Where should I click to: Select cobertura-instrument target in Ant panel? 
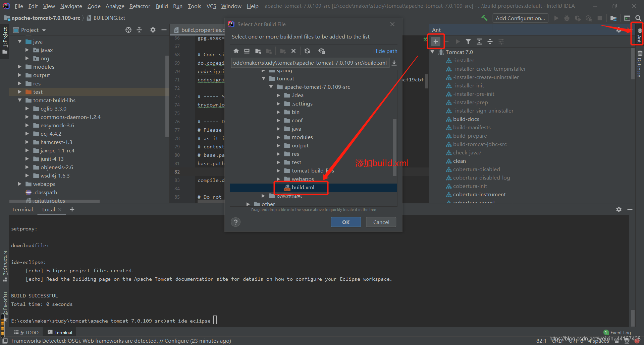pyautogui.click(x=479, y=194)
